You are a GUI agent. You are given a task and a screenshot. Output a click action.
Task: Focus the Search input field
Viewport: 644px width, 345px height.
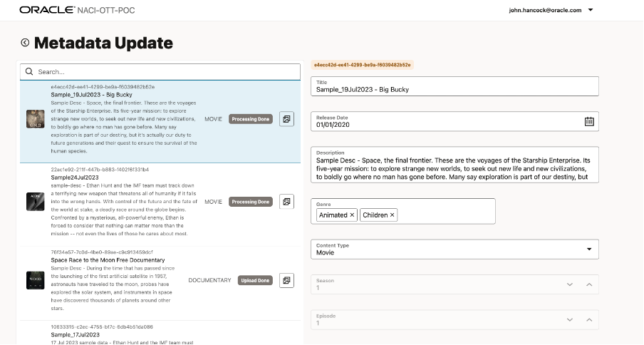pos(160,72)
